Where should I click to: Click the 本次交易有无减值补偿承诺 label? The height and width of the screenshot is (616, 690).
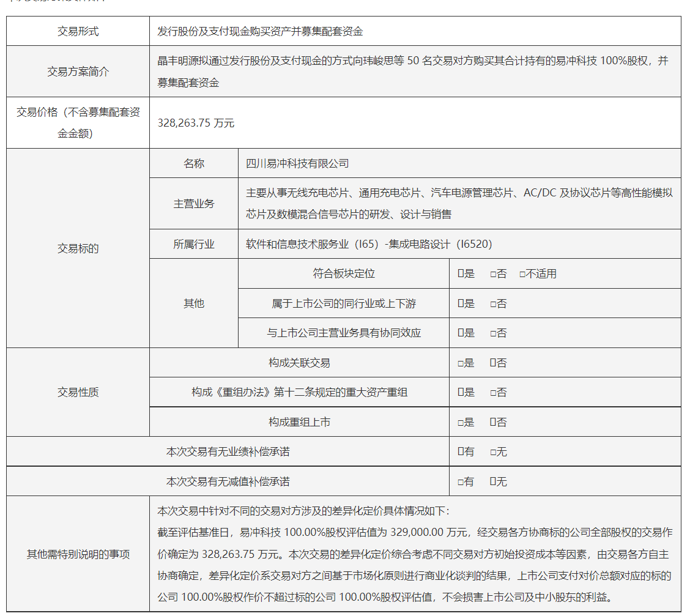click(228, 482)
